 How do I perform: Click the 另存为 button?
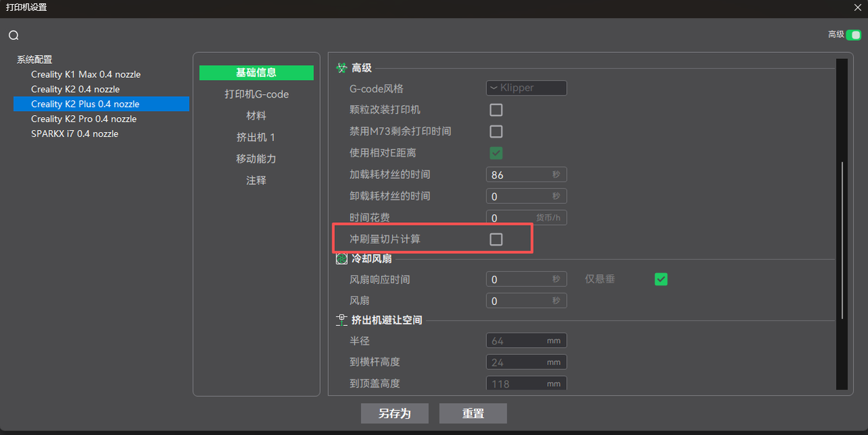395,413
